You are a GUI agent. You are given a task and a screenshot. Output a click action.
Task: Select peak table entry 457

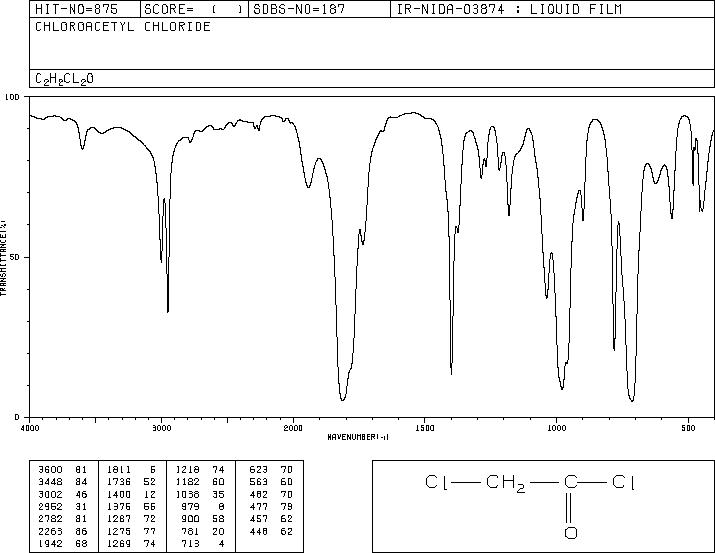[x=259, y=519]
